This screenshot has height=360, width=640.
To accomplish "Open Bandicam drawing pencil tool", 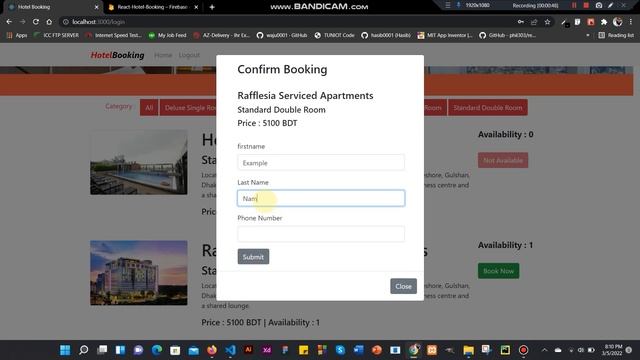I will 611,5.
